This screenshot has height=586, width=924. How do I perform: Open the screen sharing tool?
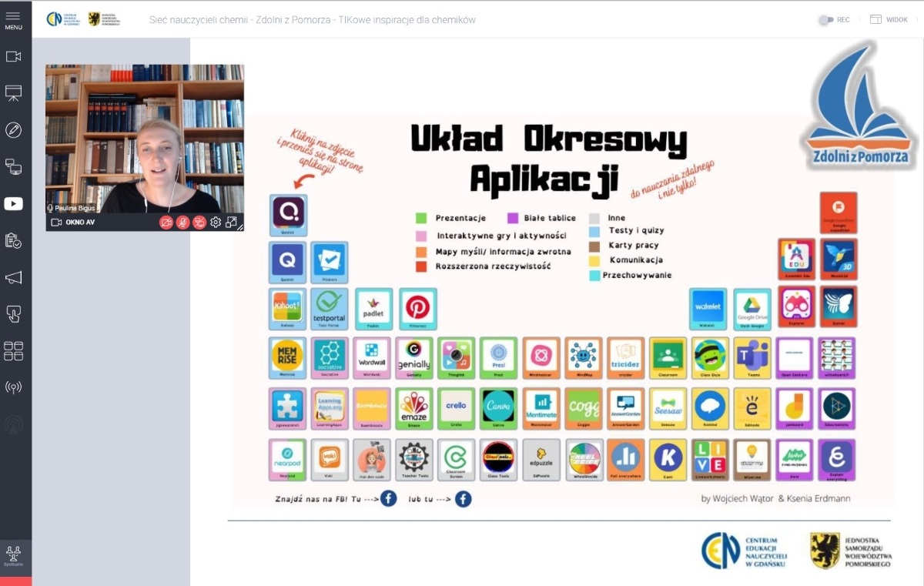[x=13, y=166]
